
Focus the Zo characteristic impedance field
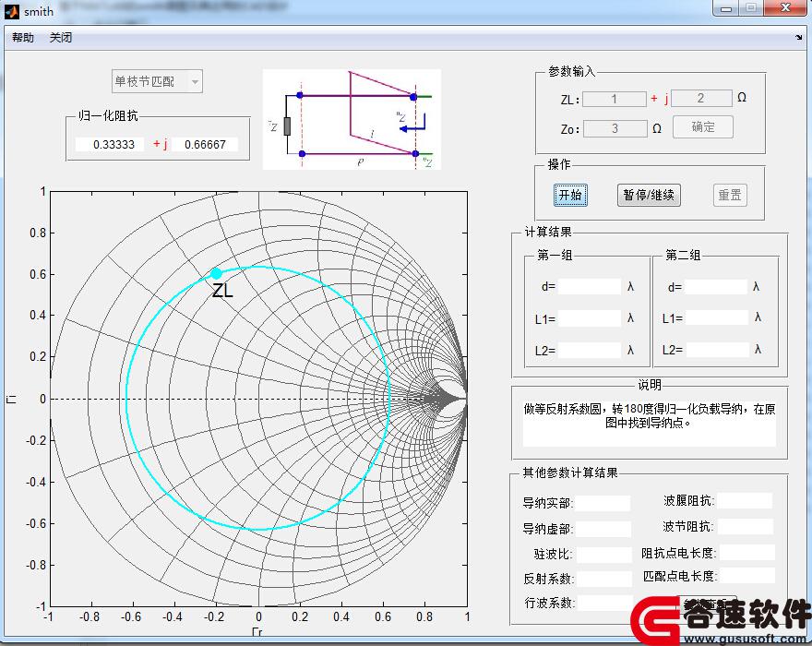pos(615,128)
